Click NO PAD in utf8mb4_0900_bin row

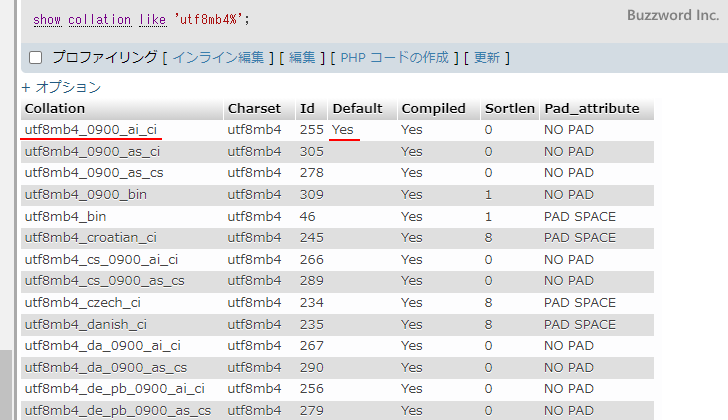[569, 195]
